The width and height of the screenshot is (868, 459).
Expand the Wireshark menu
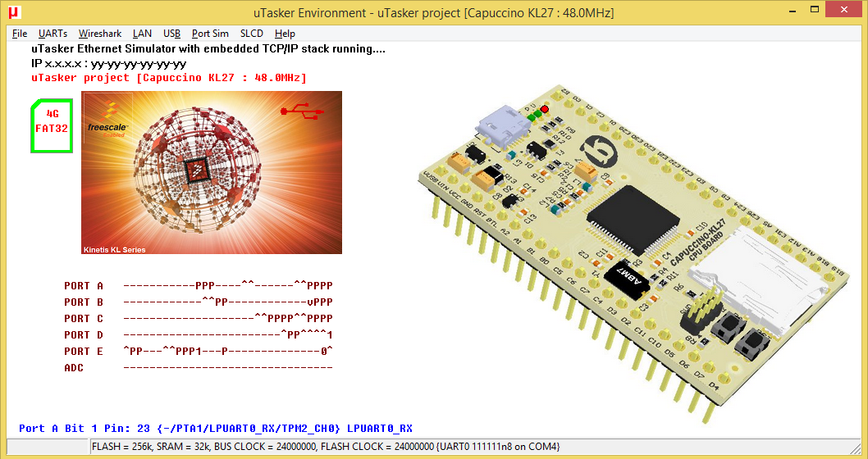99,34
